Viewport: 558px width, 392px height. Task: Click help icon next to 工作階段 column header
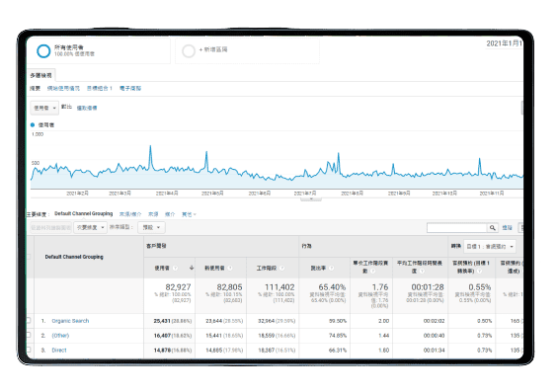(x=281, y=268)
